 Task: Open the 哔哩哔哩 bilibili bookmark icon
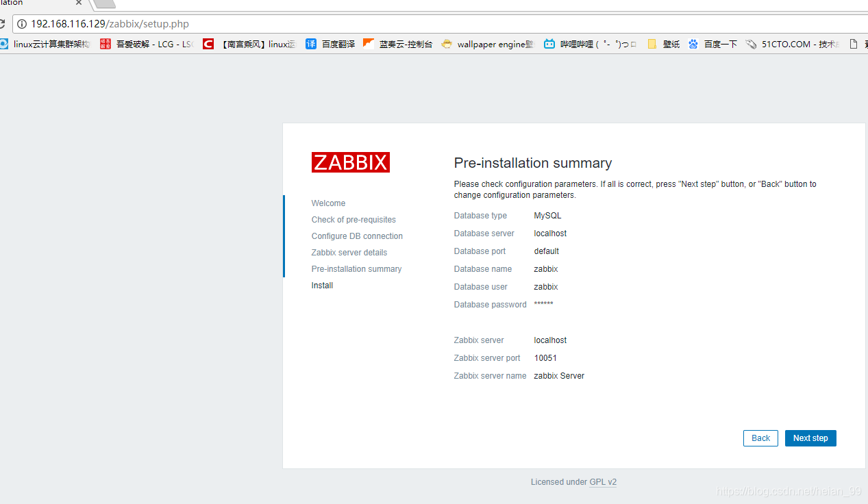[x=549, y=44]
